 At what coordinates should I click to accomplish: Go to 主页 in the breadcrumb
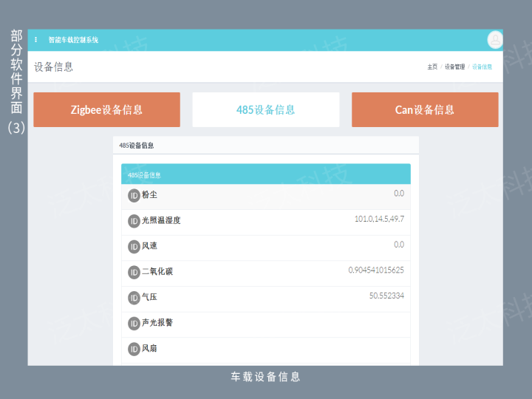click(x=432, y=67)
